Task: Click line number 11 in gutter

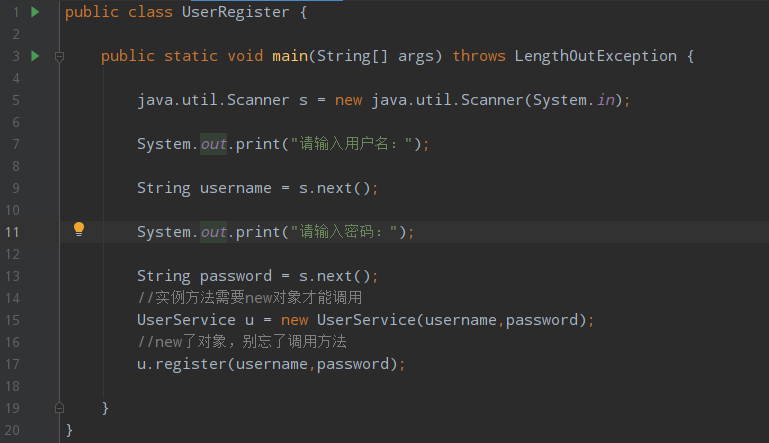Action: [x=12, y=232]
